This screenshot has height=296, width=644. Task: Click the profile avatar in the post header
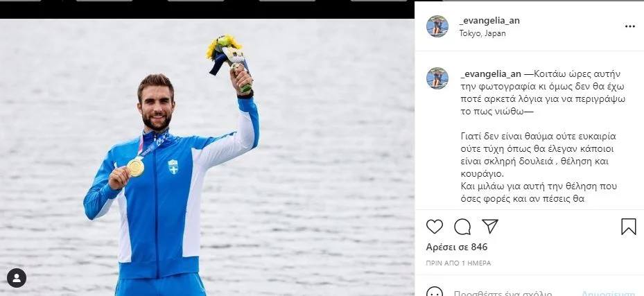[437, 26]
